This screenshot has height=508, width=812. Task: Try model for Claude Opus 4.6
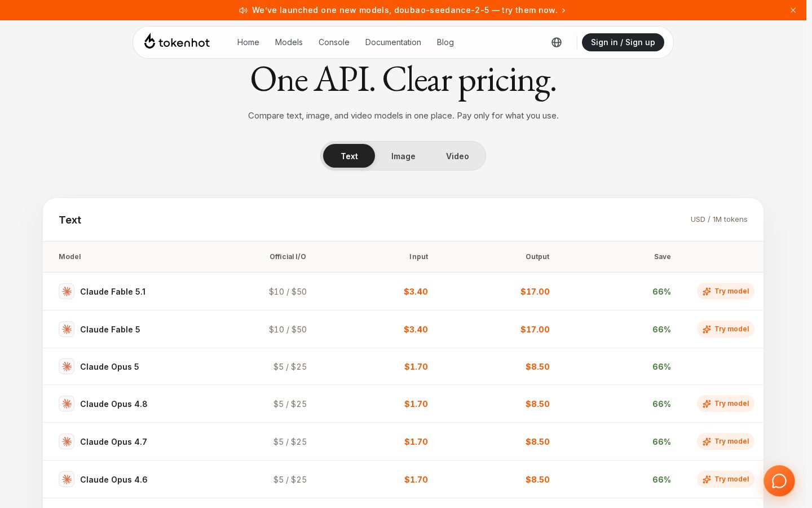(726, 479)
